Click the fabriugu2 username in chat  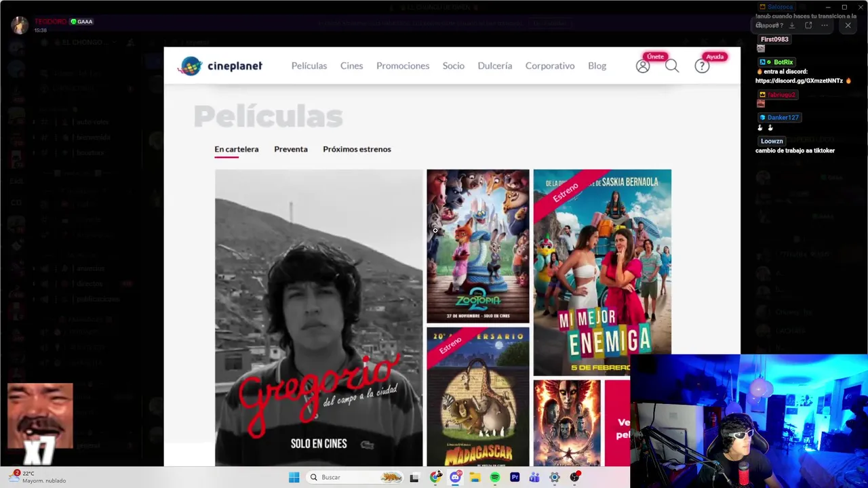click(781, 95)
